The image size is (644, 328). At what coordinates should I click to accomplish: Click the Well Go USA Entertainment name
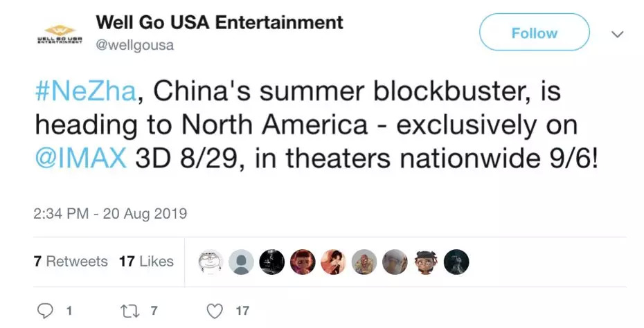(219, 22)
